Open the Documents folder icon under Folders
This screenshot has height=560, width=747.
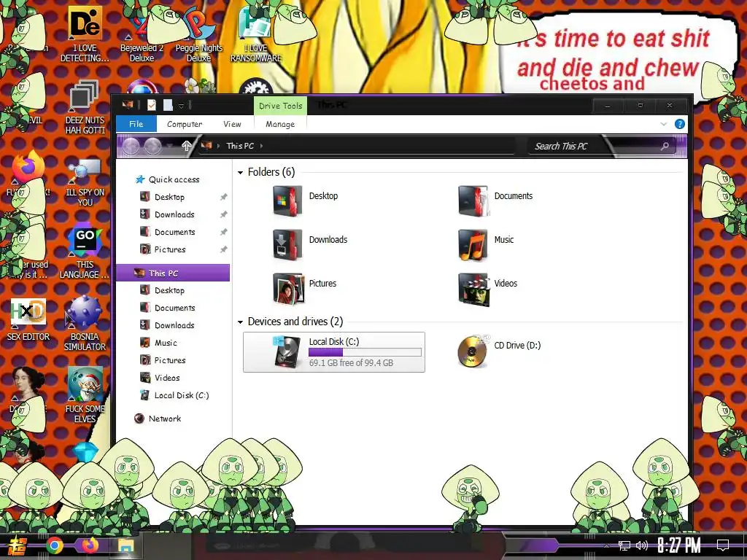pos(473,201)
